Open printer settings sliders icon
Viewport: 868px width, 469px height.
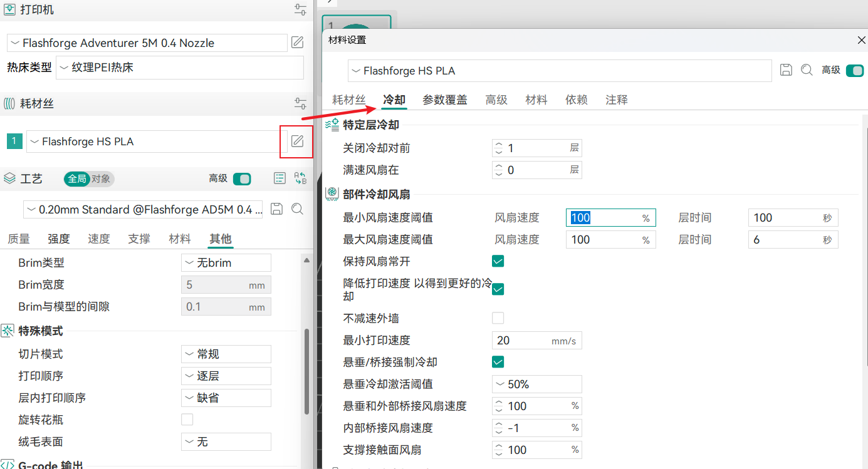pos(300,10)
